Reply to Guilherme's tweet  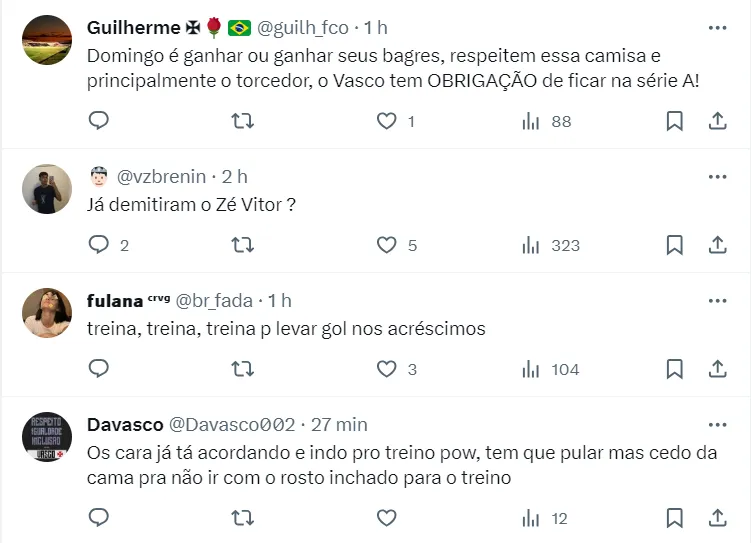coord(98,121)
